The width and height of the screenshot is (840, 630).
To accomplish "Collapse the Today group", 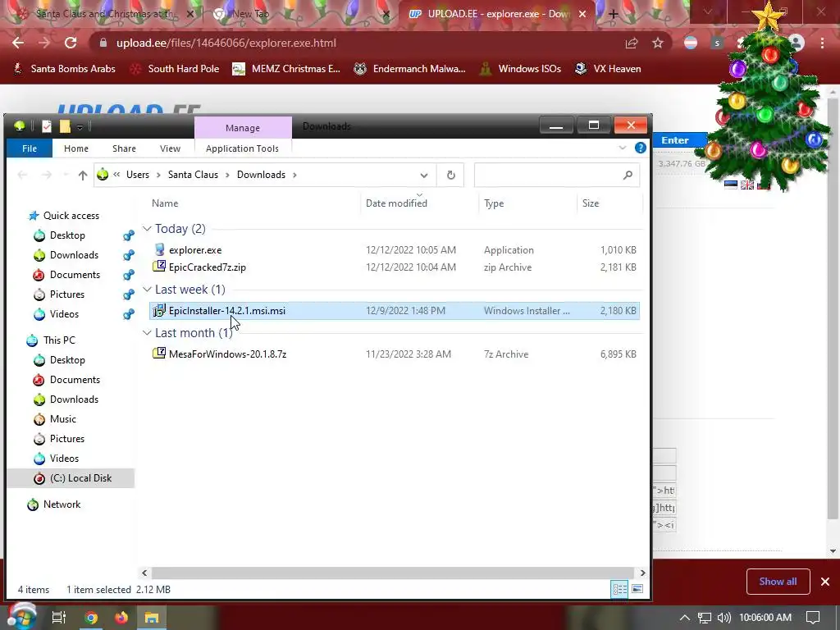I will click(x=147, y=229).
